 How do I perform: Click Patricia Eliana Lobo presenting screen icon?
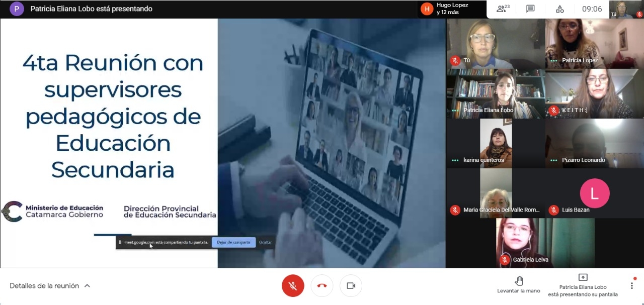pos(583,277)
